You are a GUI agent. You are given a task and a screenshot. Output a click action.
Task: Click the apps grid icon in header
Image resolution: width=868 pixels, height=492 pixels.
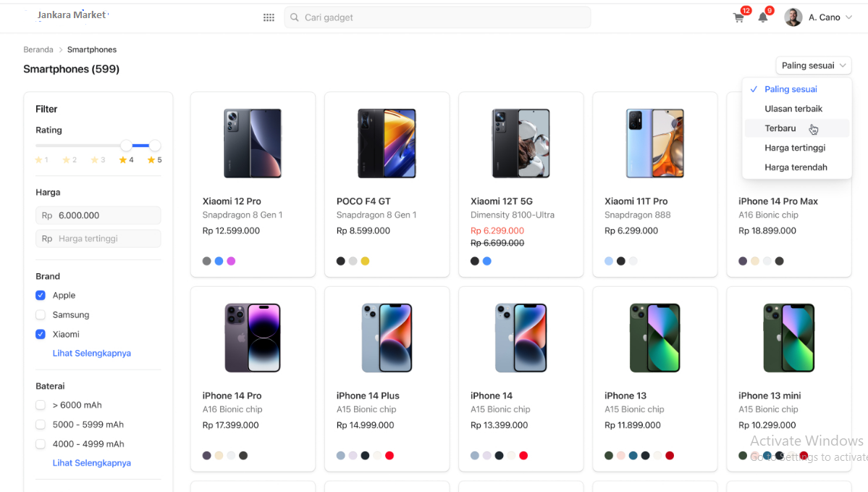269,17
